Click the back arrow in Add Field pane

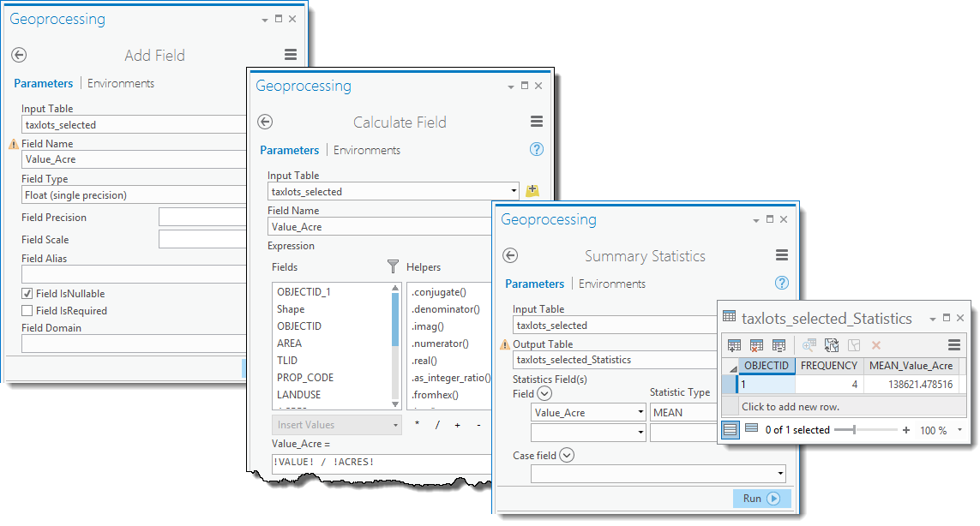[19, 55]
